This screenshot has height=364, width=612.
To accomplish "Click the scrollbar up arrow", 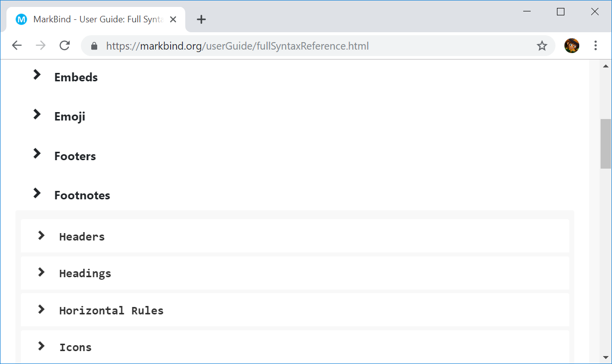I will point(606,65).
